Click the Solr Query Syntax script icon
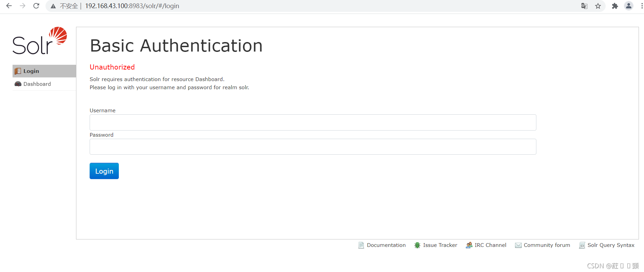Viewport: 644px width, 272px height. 582,245
